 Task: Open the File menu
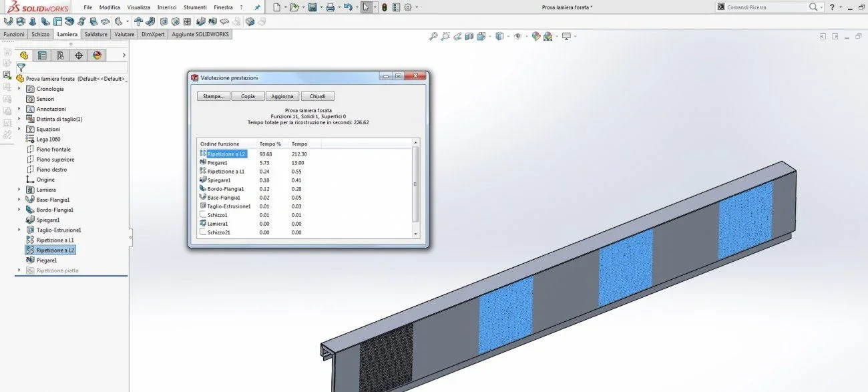point(88,7)
